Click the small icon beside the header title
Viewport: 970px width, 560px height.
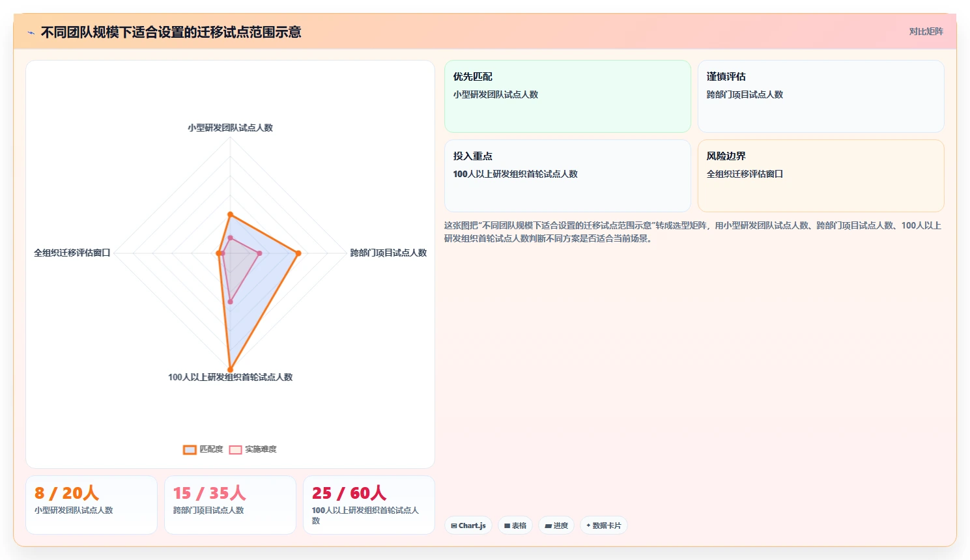(31, 33)
